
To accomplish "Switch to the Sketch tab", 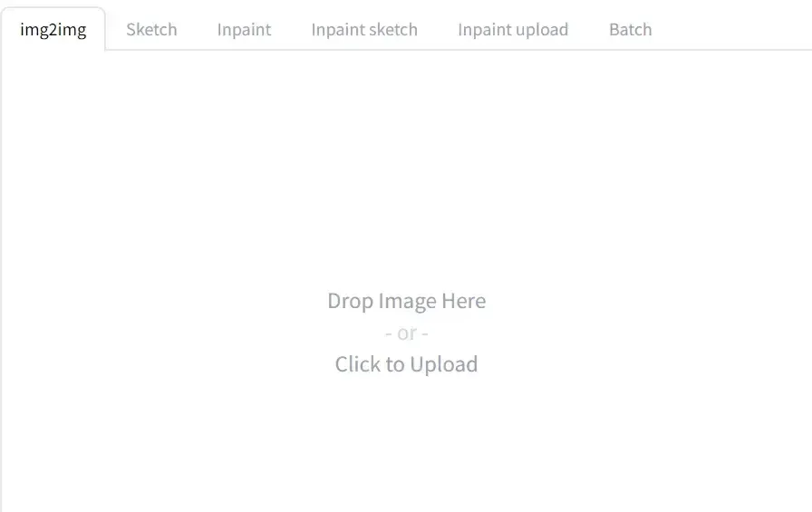I will click(151, 30).
